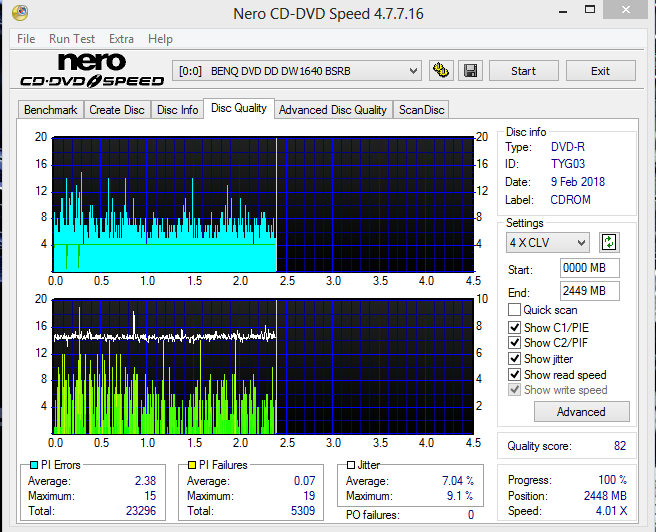Select the Disc Quality tab
The height and width of the screenshot is (532, 656).
(x=239, y=108)
